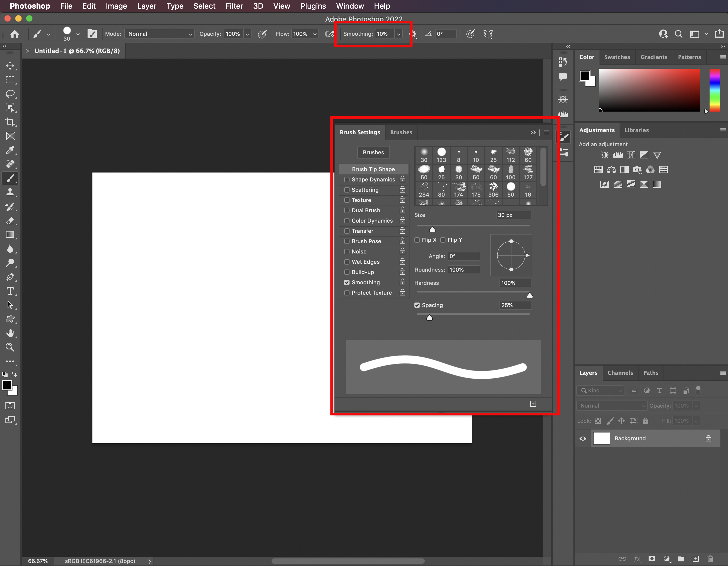
Task: Select the Clone Stamp tool
Action: tap(10, 192)
